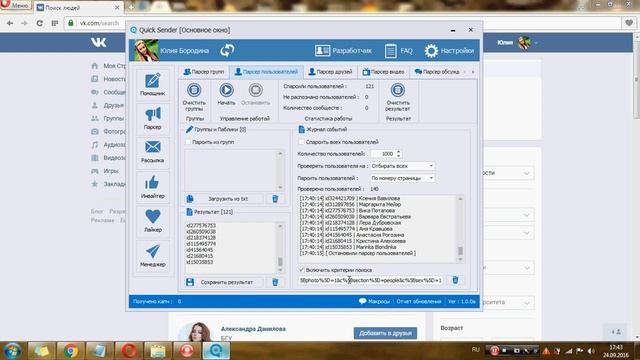The height and width of the screenshot is (360, 640).
Task: Open Парсить пользователей dropdown
Action: click(x=402, y=178)
